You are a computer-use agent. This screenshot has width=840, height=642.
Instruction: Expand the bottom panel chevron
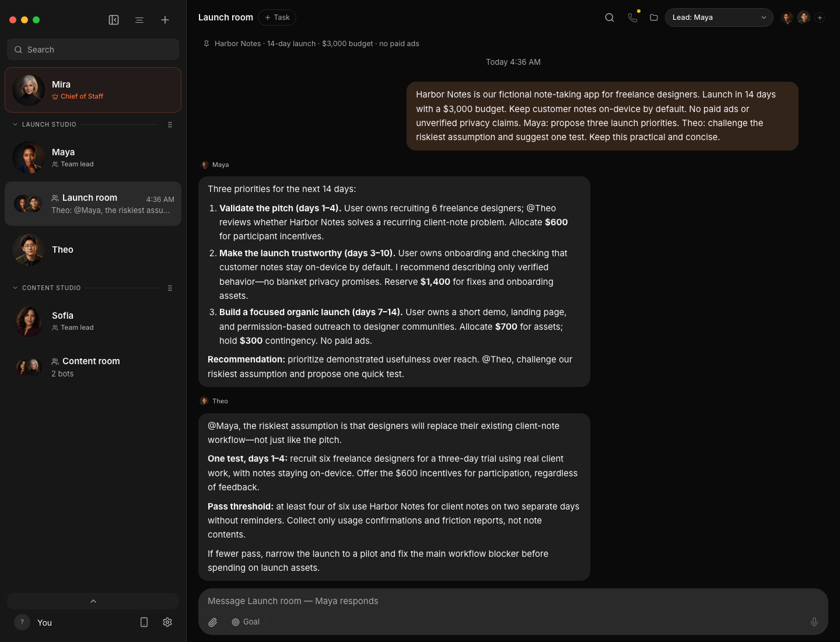[x=93, y=601]
